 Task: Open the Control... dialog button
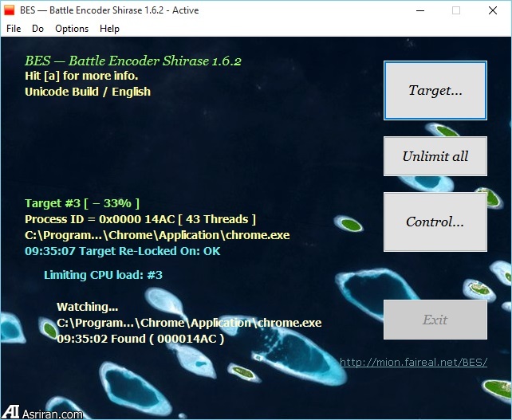tap(435, 222)
